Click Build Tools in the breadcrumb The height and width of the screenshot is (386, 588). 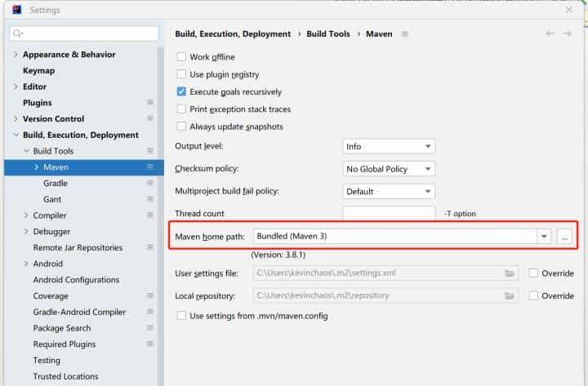tap(327, 34)
